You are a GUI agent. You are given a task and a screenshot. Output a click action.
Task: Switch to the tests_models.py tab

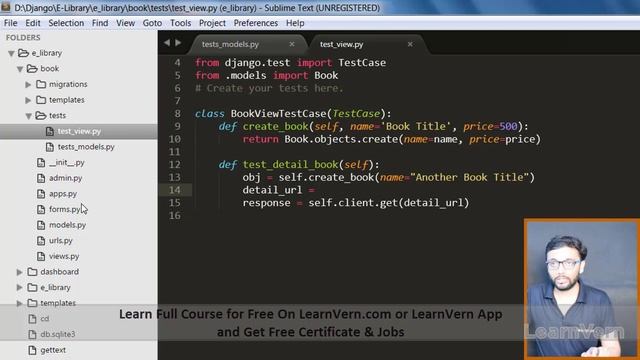[247, 44]
